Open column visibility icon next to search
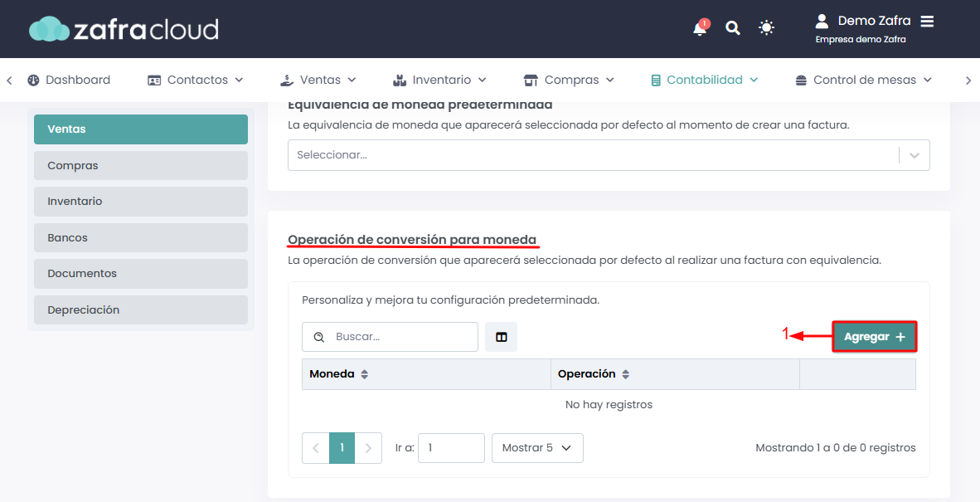 pos(502,337)
